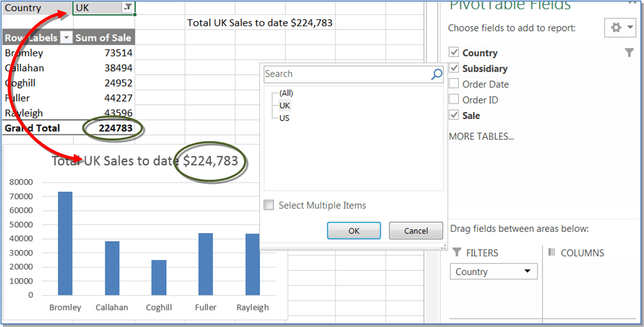
Task: Click Cancel to dismiss the filter dialog
Action: pyautogui.click(x=416, y=230)
